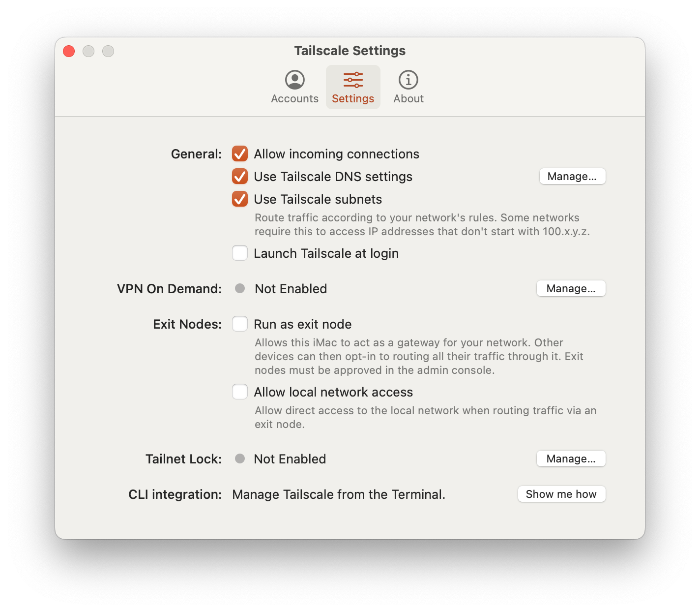
Task: Toggle Use Tailscale subnets checkbox
Action: click(x=240, y=199)
